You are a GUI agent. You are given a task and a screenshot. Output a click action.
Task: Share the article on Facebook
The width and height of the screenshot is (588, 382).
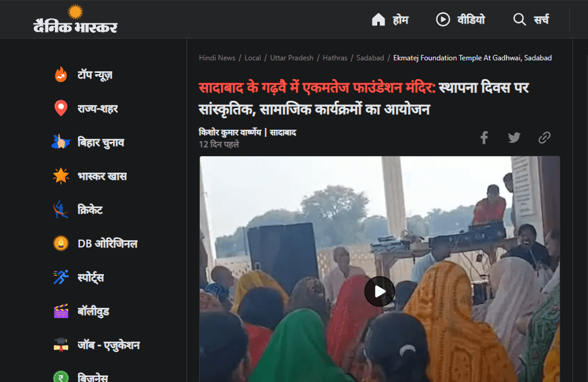[x=484, y=138]
